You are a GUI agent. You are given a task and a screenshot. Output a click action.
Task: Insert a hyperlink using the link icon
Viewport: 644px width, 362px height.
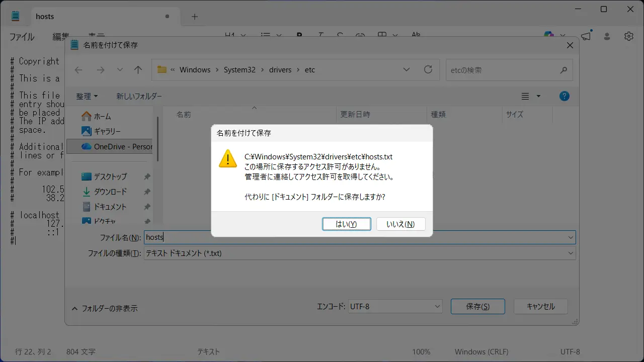[x=360, y=35]
